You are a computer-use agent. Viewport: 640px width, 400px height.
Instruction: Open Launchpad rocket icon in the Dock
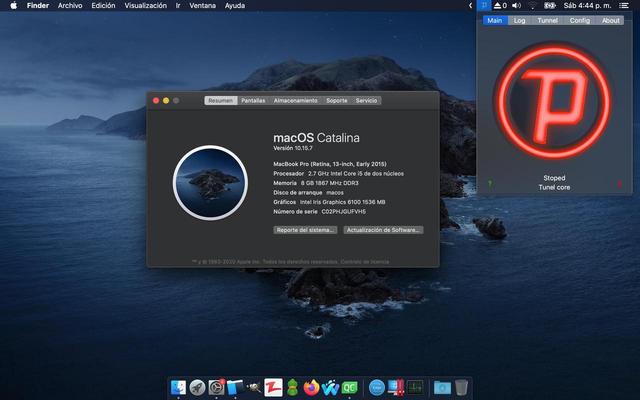point(198,387)
